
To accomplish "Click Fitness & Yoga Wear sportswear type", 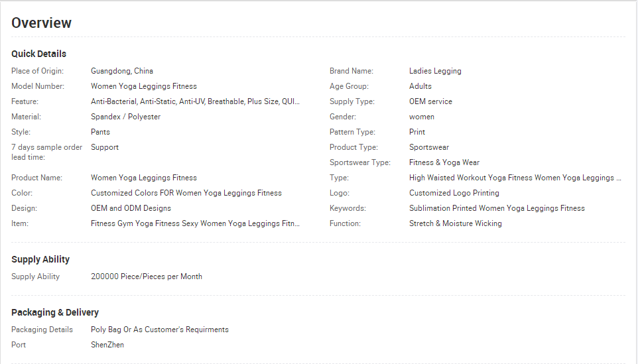I will point(444,162).
